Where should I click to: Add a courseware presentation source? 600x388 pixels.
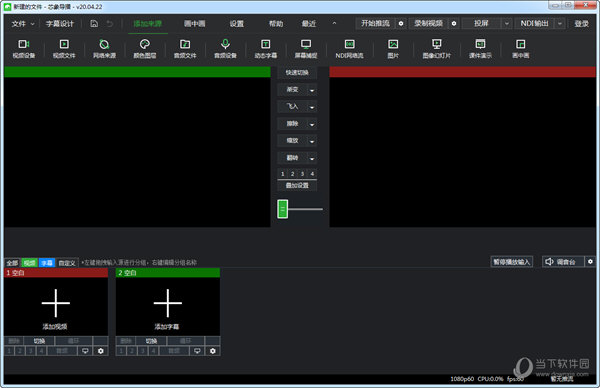[x=480, y=48]
